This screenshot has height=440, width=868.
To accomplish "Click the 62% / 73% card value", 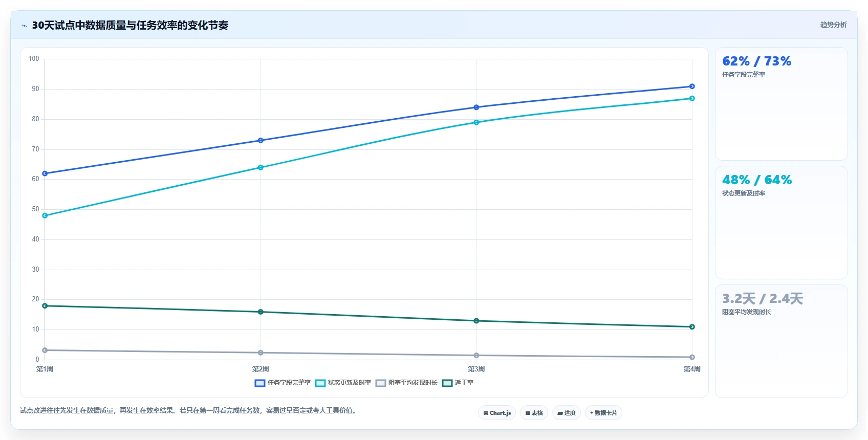I will (756, 61).
